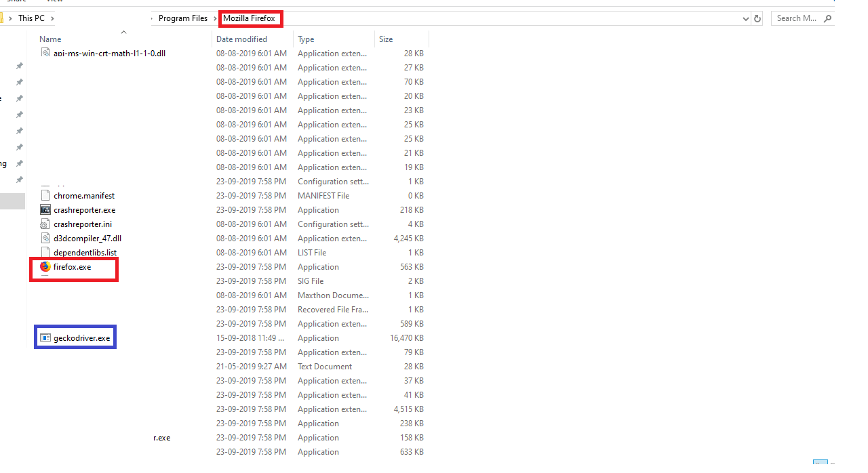Toggle sort order using the Name column arrow
The image size is (868, 473).
tap(123, 32)
